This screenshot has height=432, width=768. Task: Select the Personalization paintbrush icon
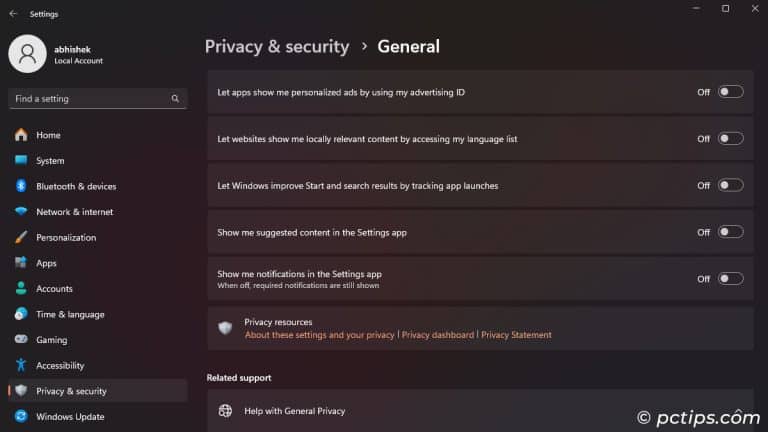(21, 238)
